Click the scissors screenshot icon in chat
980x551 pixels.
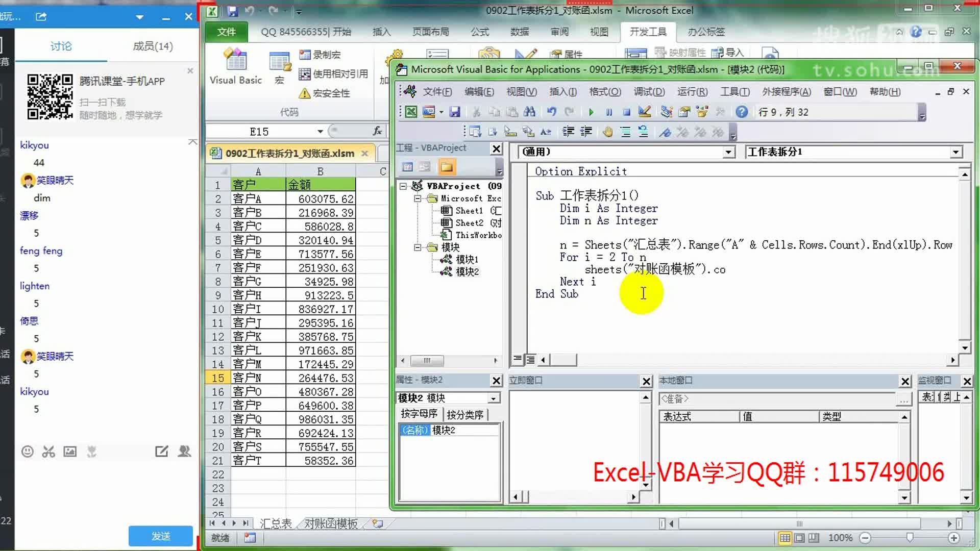point(48,452)
